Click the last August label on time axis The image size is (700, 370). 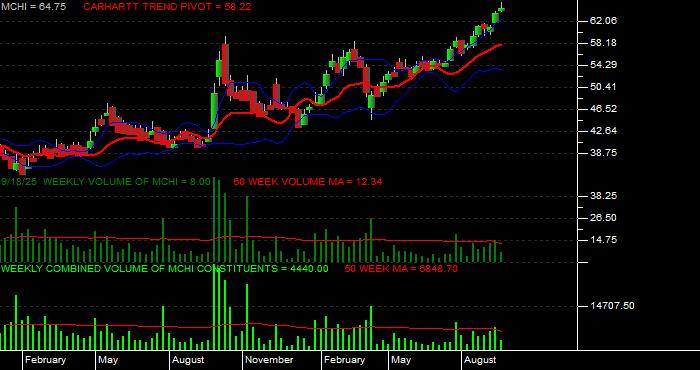pyautogui.click(x=480, y=360)
